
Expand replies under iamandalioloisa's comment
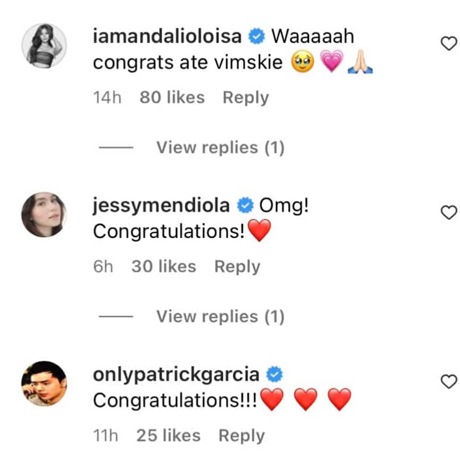(x=220, y=147)
